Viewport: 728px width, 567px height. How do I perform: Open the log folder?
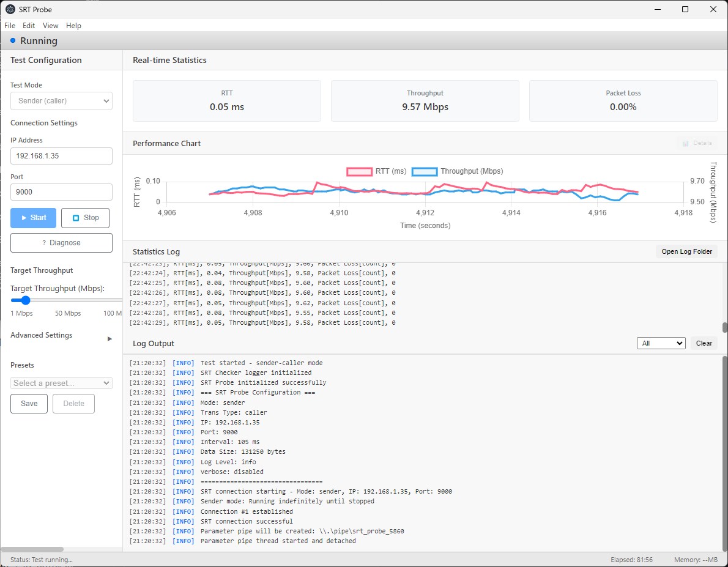[686, 251]
